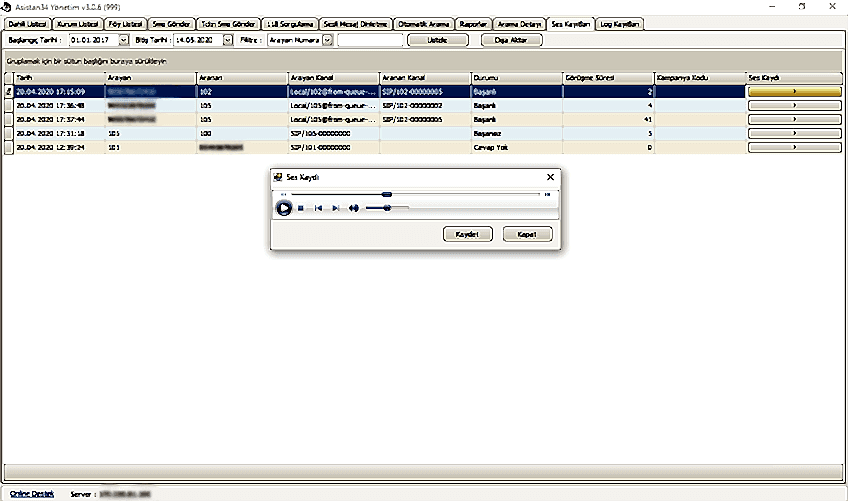Viewport: 848px width, 501px height.
Task: Close the Ses Kaydı dialog with X
Action: (x=549, y=177)
